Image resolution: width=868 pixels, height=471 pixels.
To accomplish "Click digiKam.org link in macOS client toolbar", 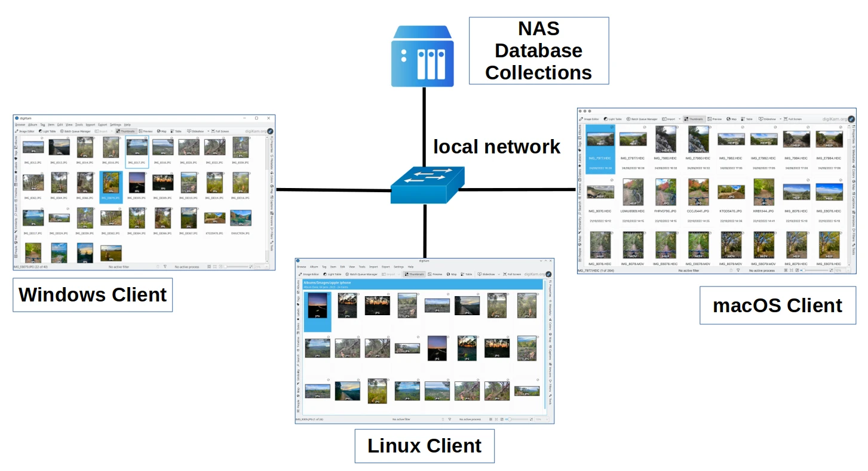I will tap(835, 119).
